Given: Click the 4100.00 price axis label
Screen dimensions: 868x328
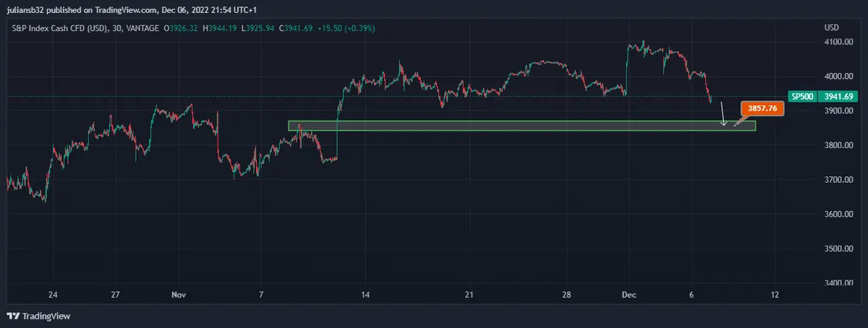Looking at the screenshot, I should (838, 42).
